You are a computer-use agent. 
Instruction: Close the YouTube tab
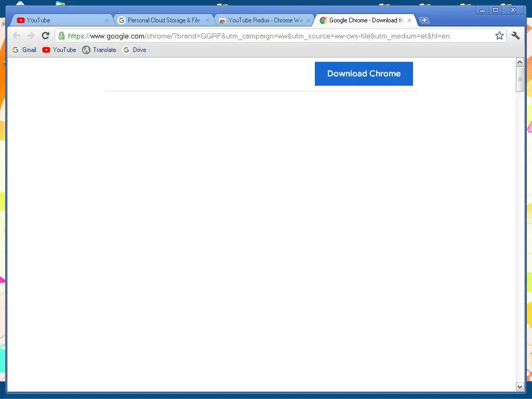point(107,20)
